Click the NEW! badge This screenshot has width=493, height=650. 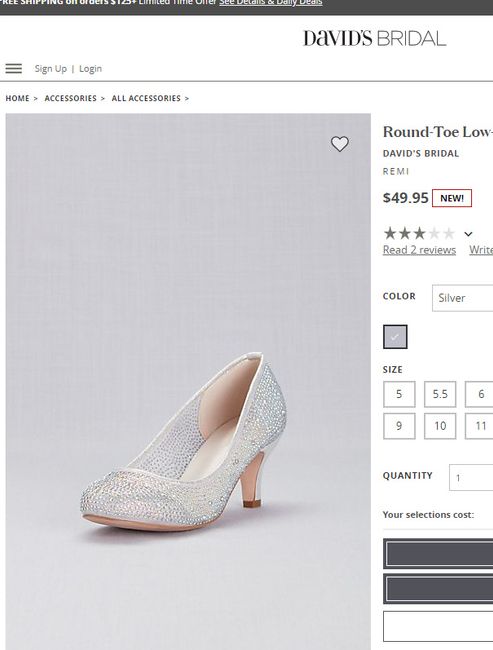[x=452, y=198]
